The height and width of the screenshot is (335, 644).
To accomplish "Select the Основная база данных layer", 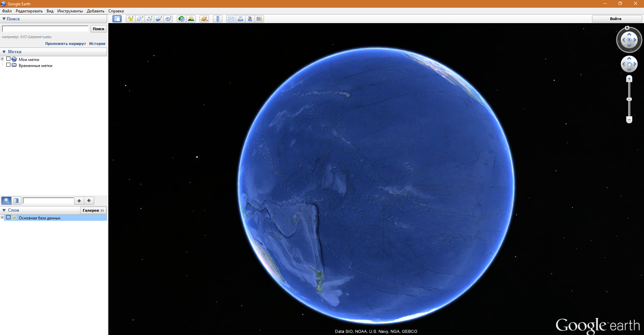I will 40,218.
